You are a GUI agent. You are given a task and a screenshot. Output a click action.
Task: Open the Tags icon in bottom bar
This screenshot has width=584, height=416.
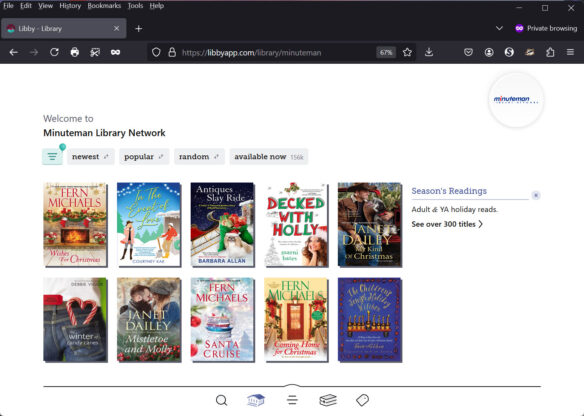pyautogui.click(x=362, y=400)
